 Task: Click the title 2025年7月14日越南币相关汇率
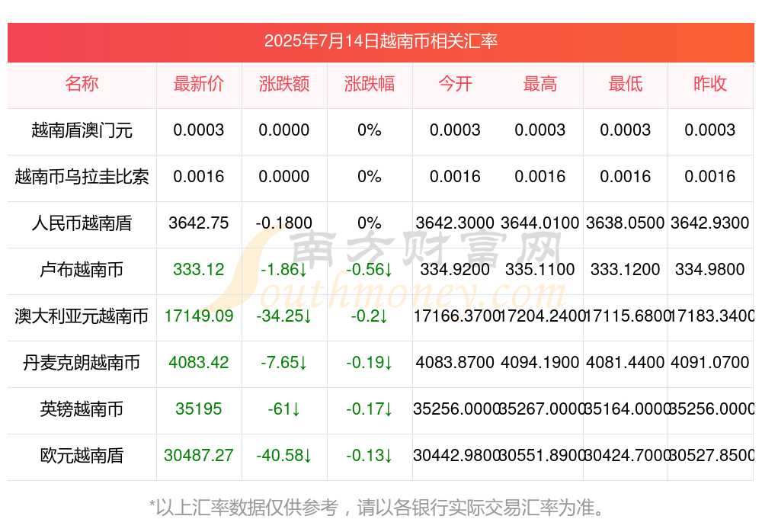[x=380, y=41]
